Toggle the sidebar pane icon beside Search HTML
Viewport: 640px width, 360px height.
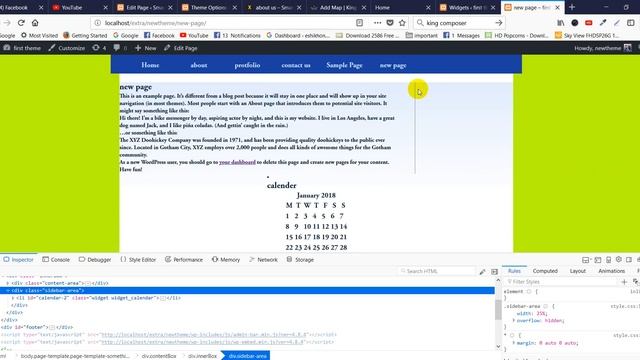click(494, 271)
